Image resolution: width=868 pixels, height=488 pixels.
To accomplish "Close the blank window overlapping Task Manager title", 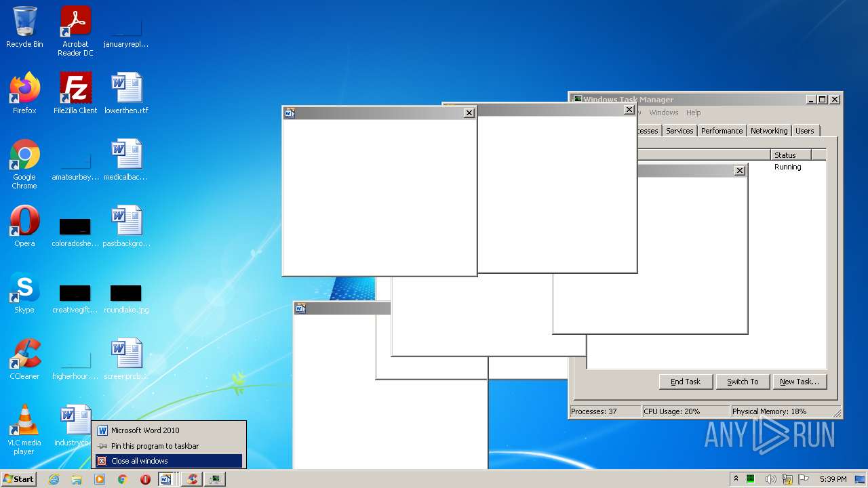I will pyautogui.click(x=629, y=110).
